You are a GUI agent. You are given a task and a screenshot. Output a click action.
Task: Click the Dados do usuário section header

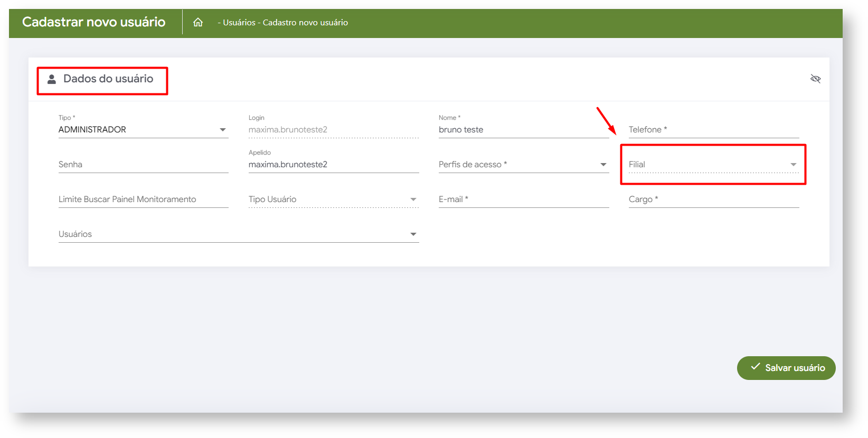[x=108, y=79]
